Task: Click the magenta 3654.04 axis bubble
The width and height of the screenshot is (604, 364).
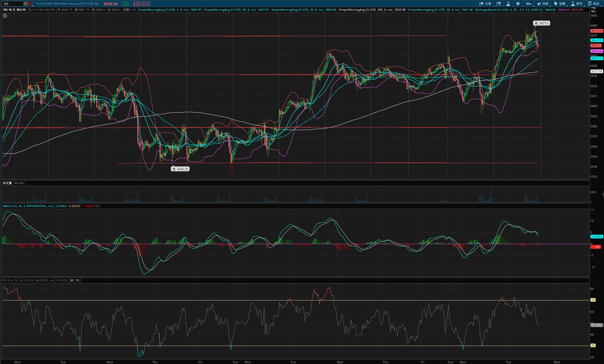Action: pyautogui.click(x=597, y=51)
